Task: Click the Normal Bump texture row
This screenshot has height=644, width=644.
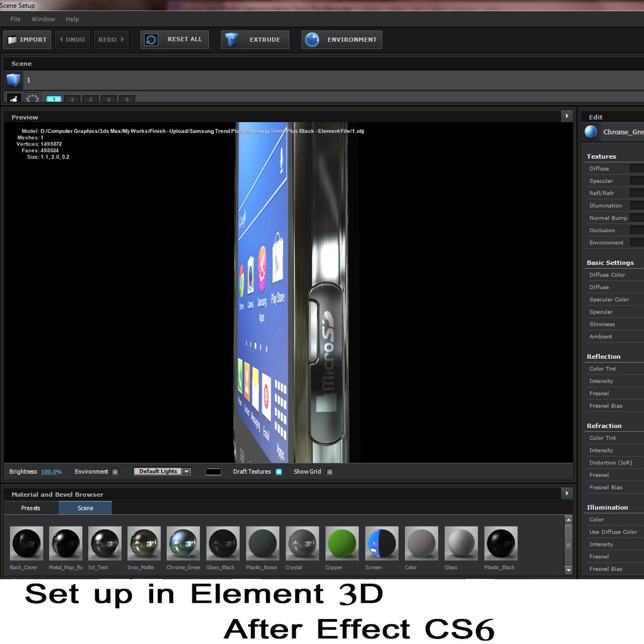Action: coord(614,218)
